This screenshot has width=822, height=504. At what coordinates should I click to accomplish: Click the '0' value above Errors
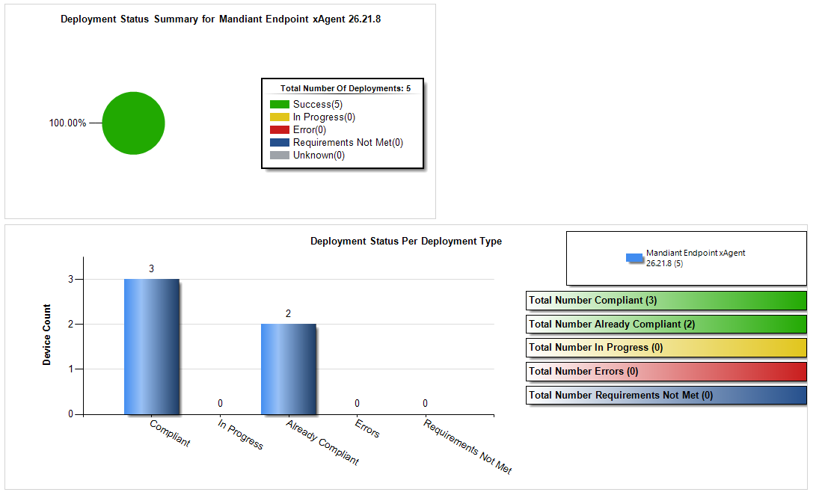click(x=357, y=403)
